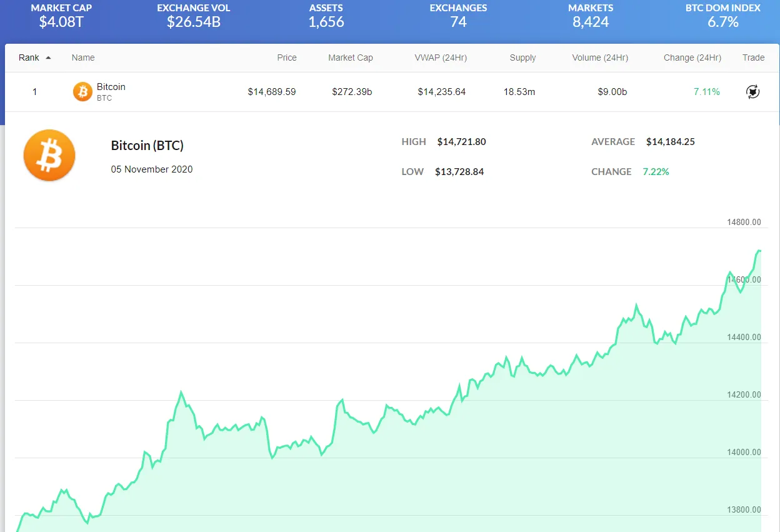Click the 14800.00 chart axis label
The height and width of the screenshot is (532, 780).
coord(744,222)
